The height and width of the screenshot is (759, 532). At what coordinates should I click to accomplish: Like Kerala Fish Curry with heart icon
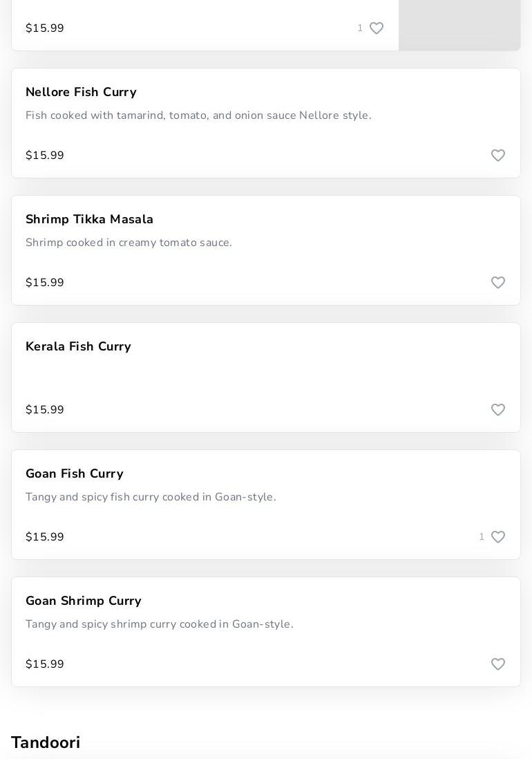point(497,410)
